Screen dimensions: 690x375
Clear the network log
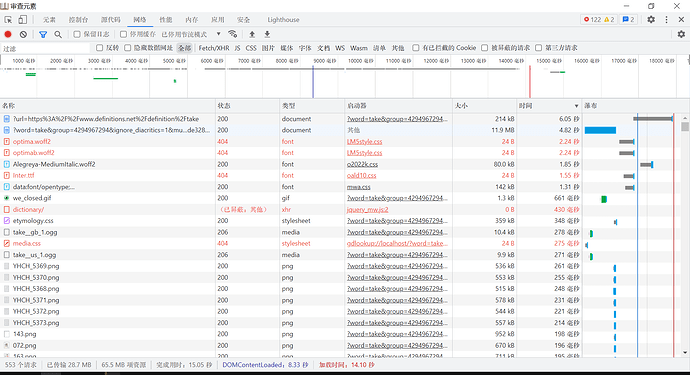[23, 34]
